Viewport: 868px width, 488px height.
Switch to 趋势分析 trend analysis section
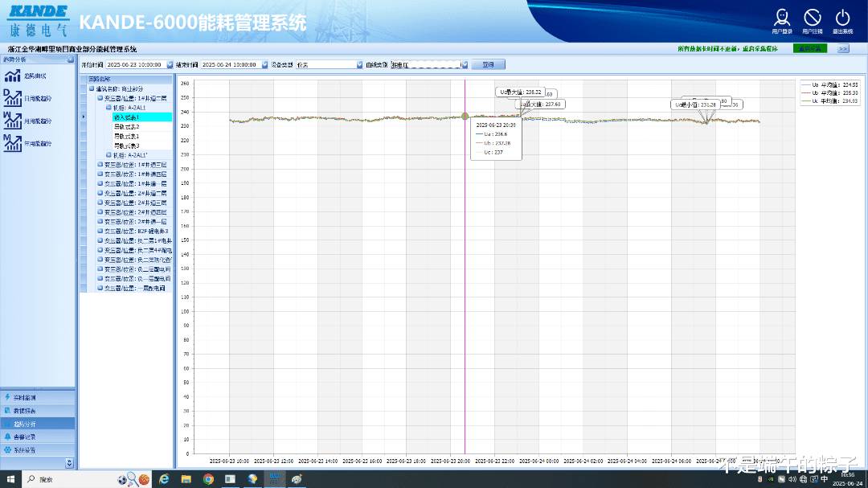(x=38, y=424)
